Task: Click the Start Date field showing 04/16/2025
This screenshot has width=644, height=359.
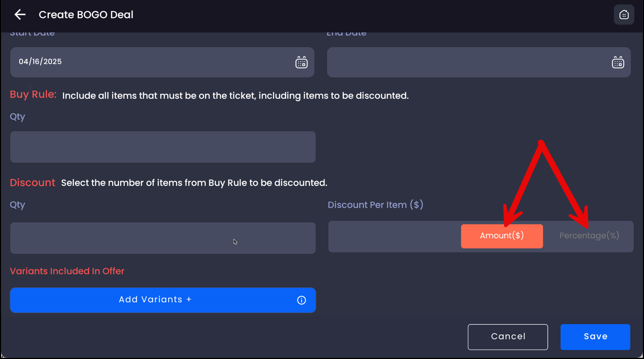Action: pyautogui.click(x=152, y=62)
